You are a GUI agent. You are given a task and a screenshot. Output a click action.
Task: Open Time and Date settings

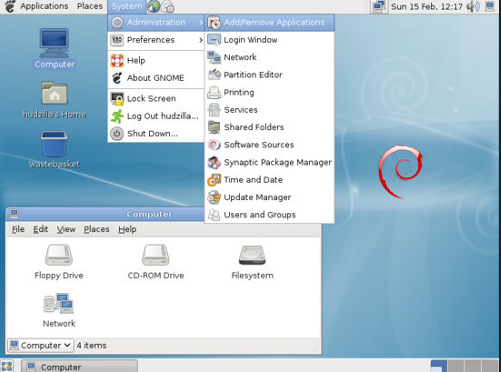click(x=270, y=180)
